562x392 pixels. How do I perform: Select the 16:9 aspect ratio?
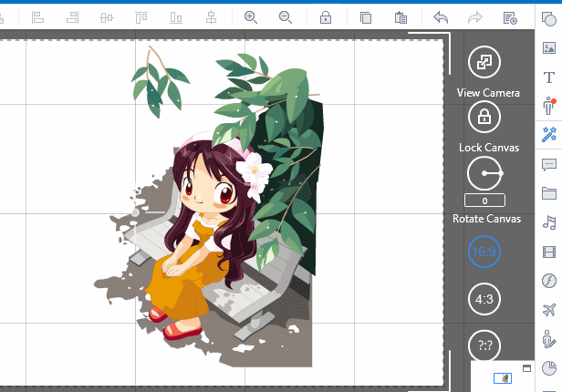(x=484, y=252)
